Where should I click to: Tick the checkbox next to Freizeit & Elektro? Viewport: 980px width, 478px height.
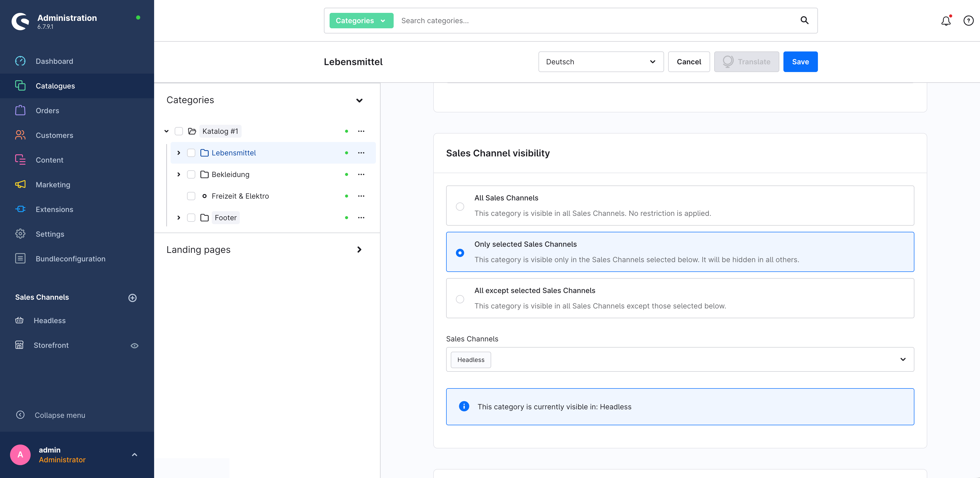[191, 196]
